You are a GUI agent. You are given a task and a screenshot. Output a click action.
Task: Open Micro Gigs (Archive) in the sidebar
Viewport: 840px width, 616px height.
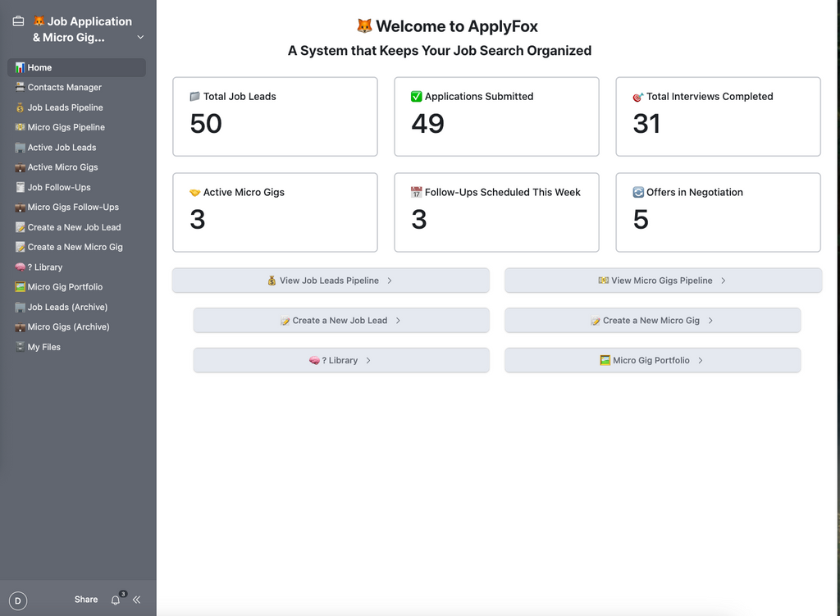pos(76,326)
